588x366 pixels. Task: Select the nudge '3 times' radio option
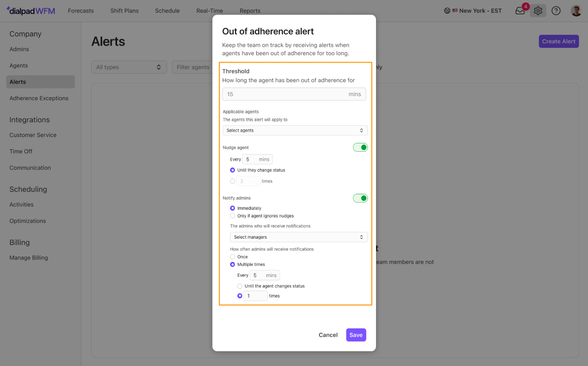[232, 181]
